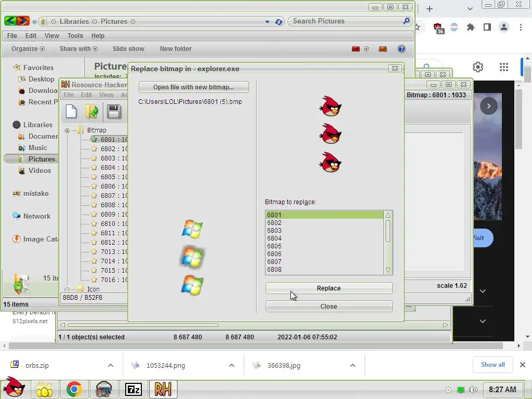Viewport: 532px width, 399px height.
Task: Open Organize dropdown in Explorer
Action: point(28,48)
